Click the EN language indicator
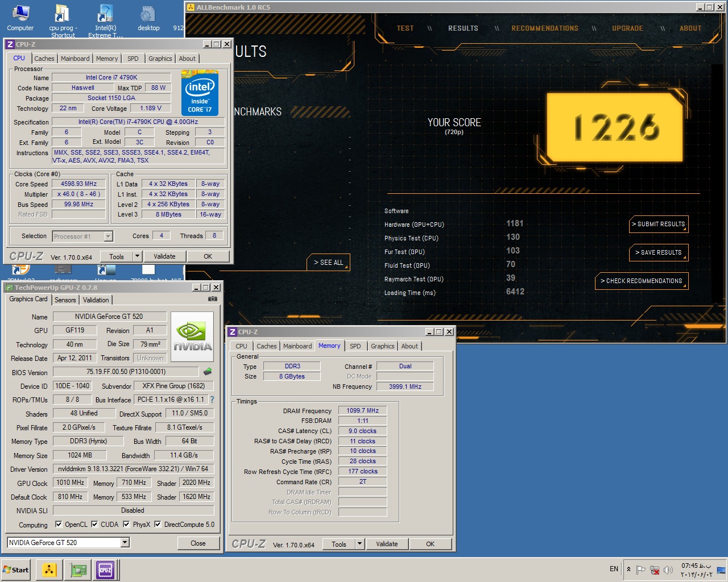Screen dimensions: 728x582 tap(614, 569)
